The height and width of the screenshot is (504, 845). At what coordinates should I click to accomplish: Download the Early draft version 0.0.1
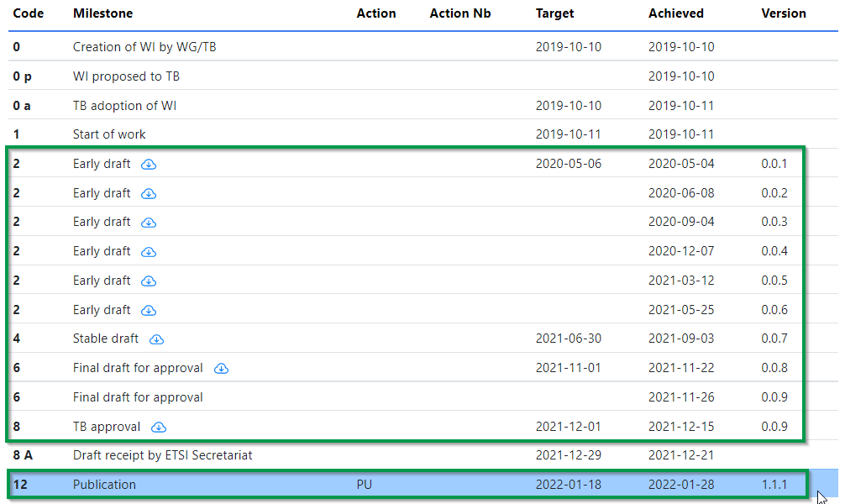[149, 165]
